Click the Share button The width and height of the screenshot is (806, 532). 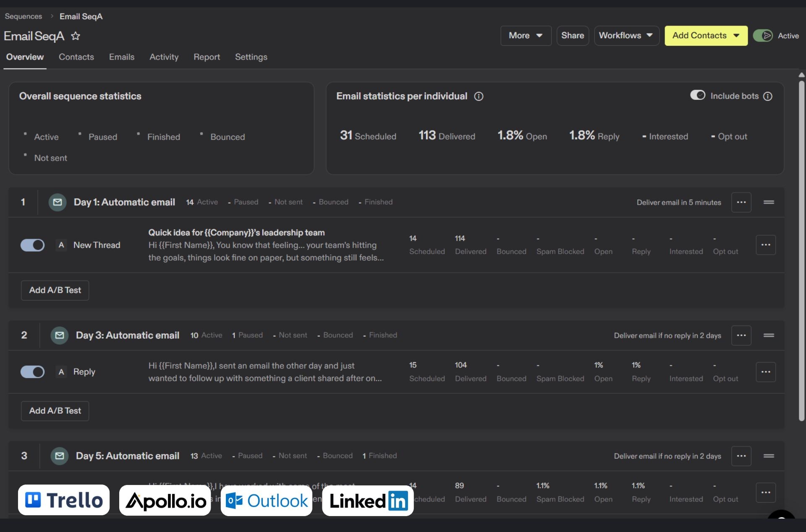point(572,36)
